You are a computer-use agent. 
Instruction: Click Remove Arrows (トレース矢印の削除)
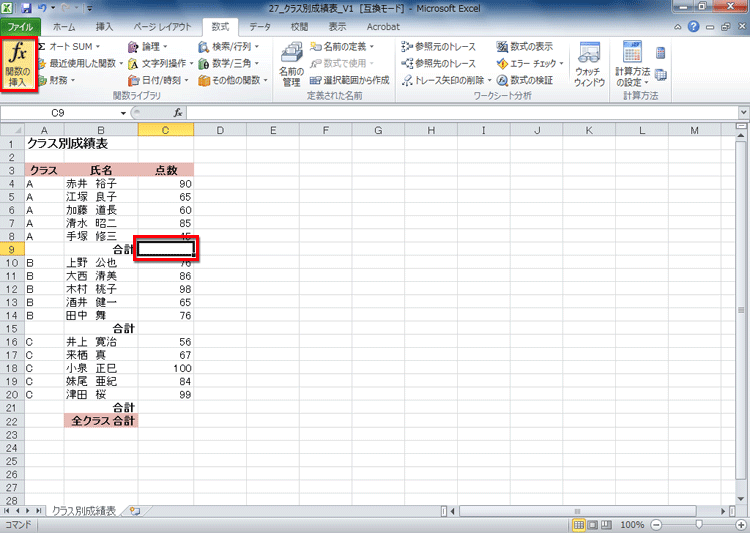click(447, 80)
